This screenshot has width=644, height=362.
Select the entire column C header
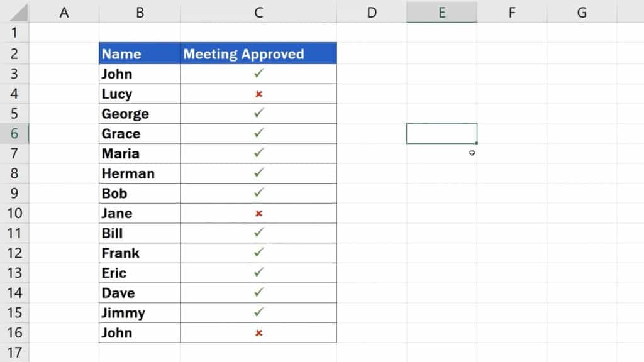258,12
